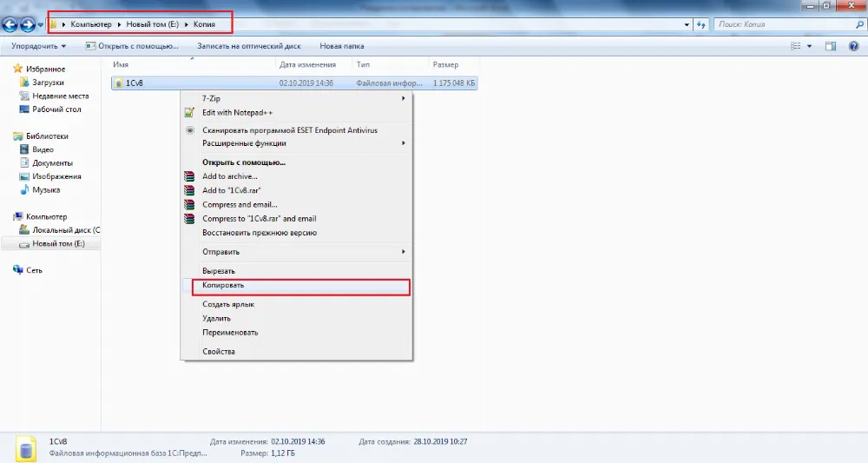The height and width of the screenshot is (463, 868).
Task: Choose Открыть с помощью... in the context menu
Action: point(297,162)
